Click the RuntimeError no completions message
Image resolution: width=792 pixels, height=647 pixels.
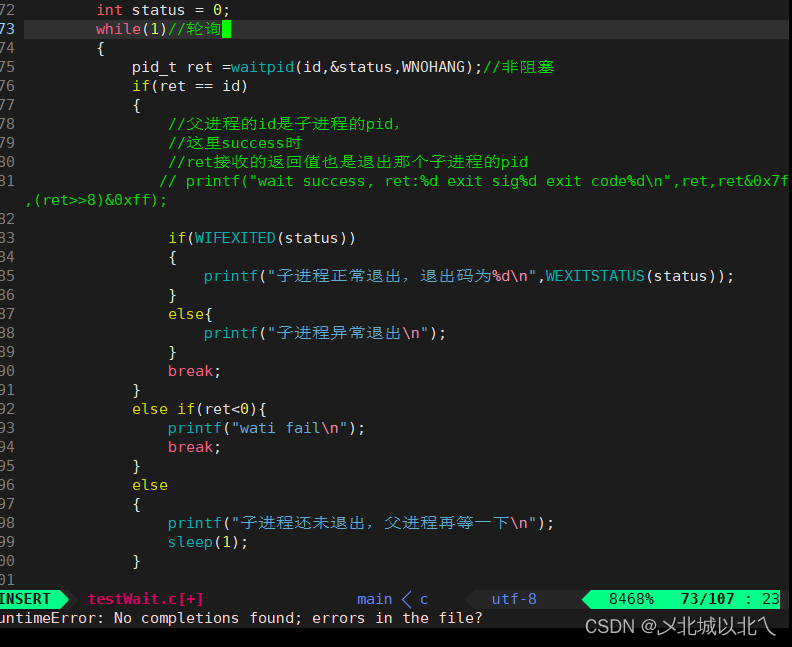click(241, 618)
